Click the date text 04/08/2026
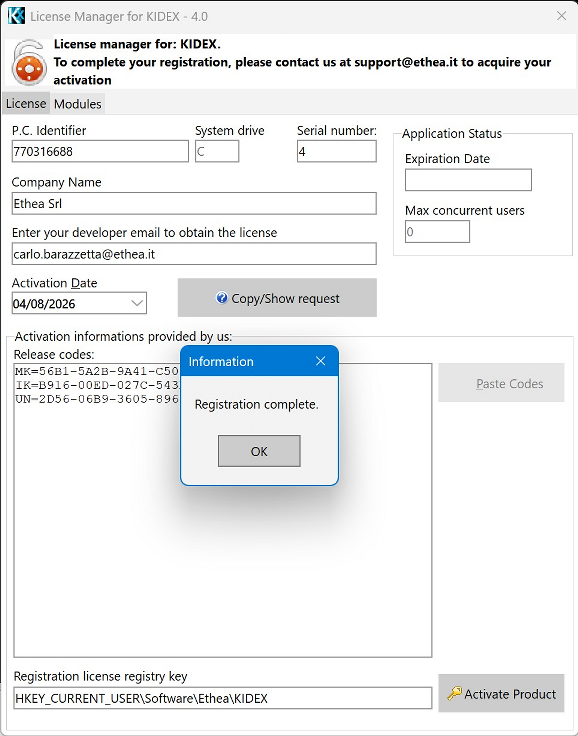 (x=44, y=304)
